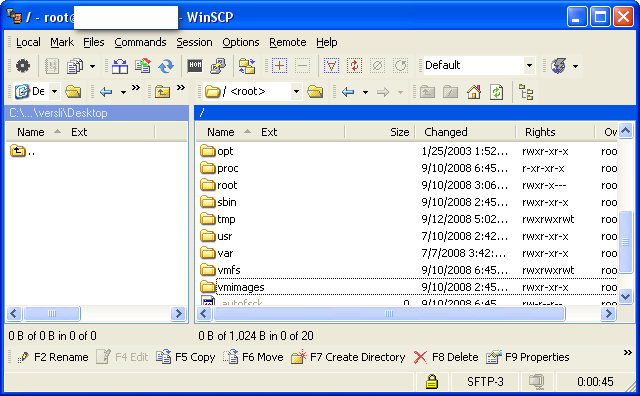Open the Session menu
This screenshot has width=640, height=396.
pos(194,42)
